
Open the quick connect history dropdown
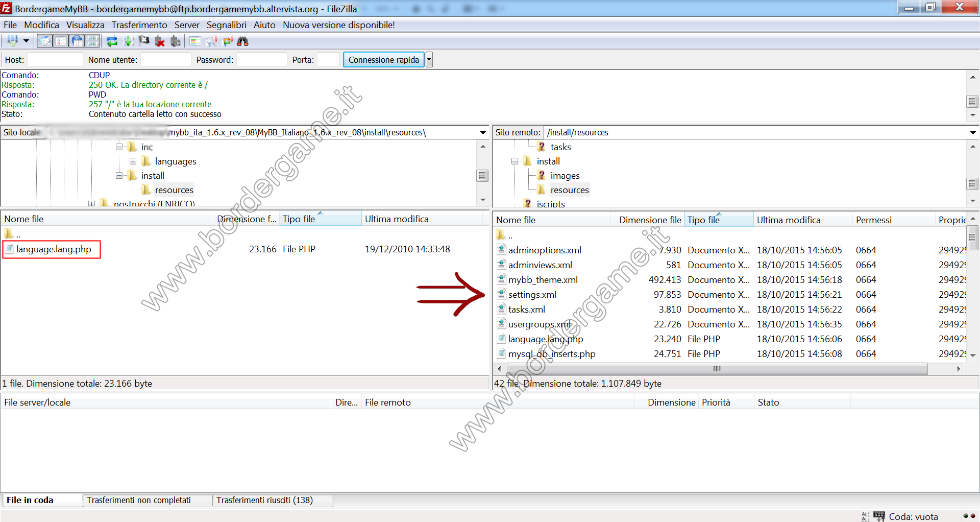tap(429, 60)
